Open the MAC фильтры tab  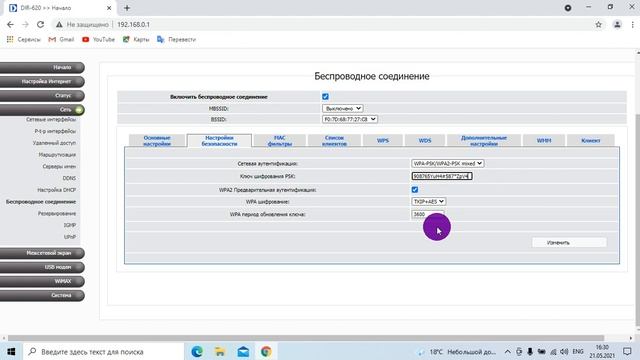[x=280, y=140]
